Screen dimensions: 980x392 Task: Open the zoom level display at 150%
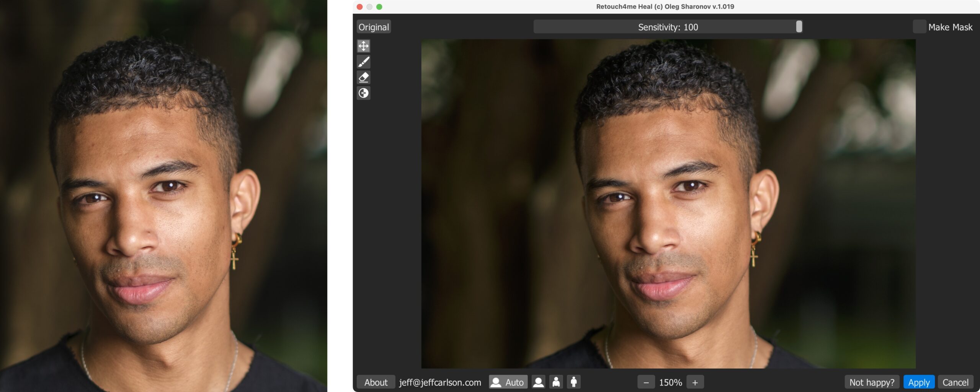coord(671,382)
